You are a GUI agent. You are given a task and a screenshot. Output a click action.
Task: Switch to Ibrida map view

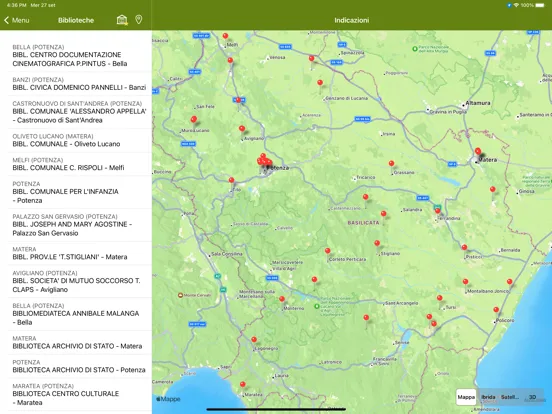[488, 397]
